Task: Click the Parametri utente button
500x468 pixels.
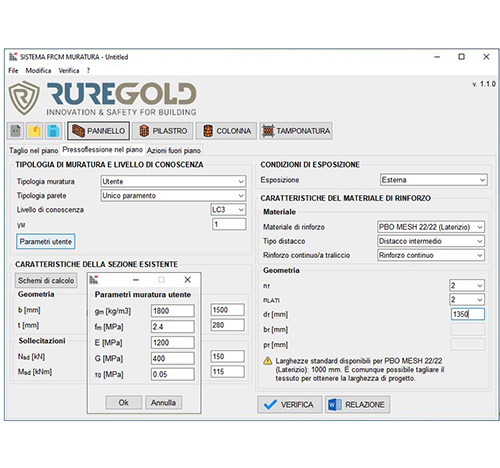Action: pos(46,242)
